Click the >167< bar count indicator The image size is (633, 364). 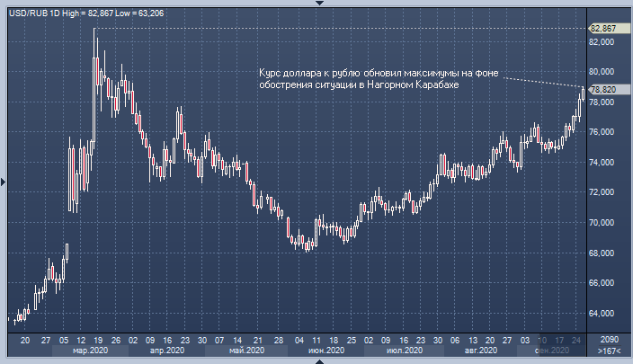click(609, 351)
